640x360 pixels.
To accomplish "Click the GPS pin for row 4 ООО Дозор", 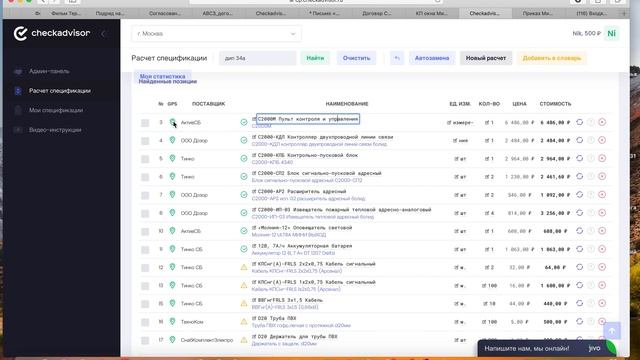I will (x=172, y=140).
